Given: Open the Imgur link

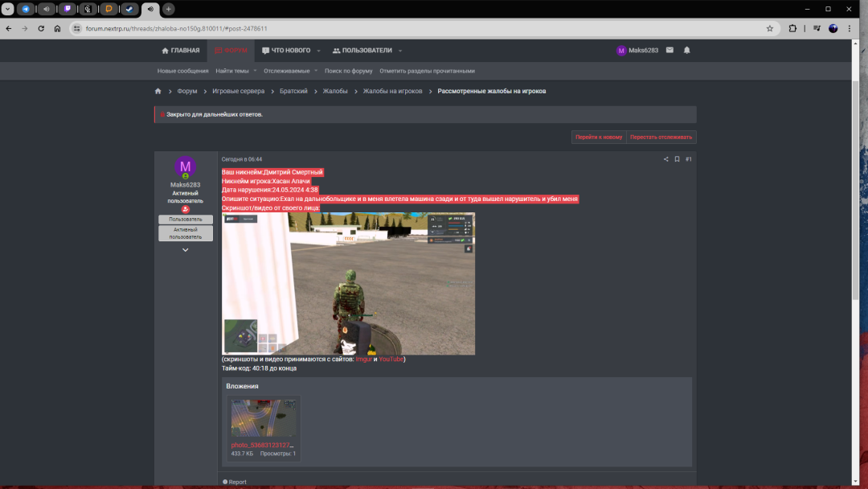Looking at the screenshot, I should 364,360.
